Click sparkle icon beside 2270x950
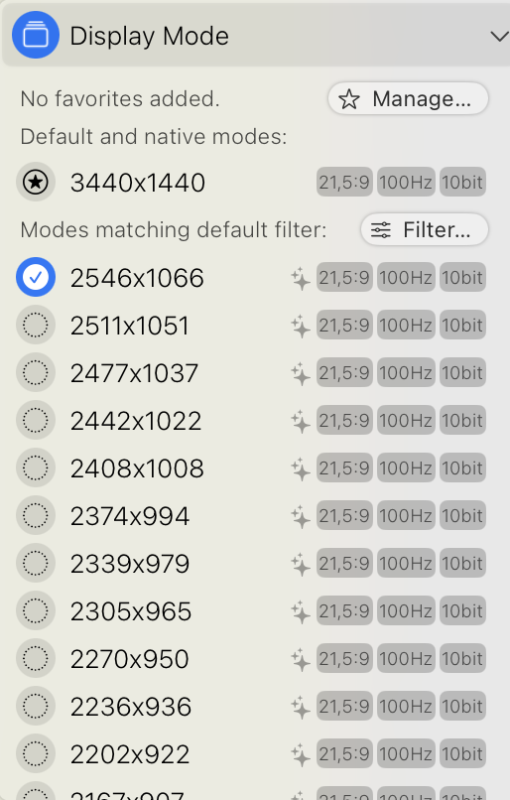The height and width of the screenshot is (800, 510). click(300, 659)
